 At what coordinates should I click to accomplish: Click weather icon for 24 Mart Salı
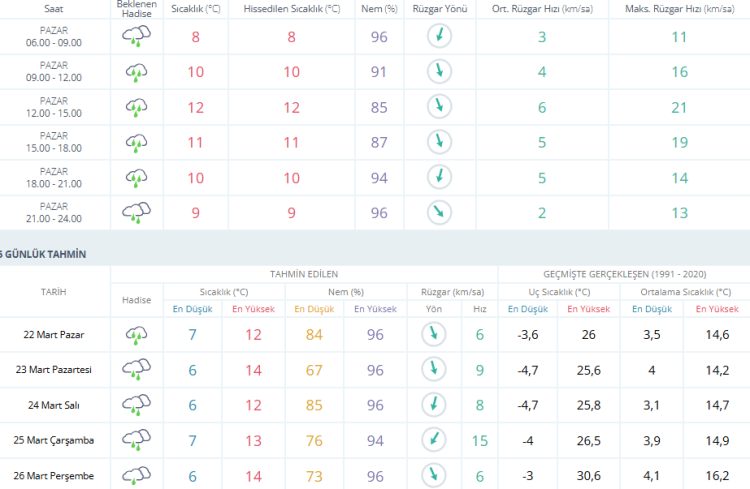tap(136, 405)
